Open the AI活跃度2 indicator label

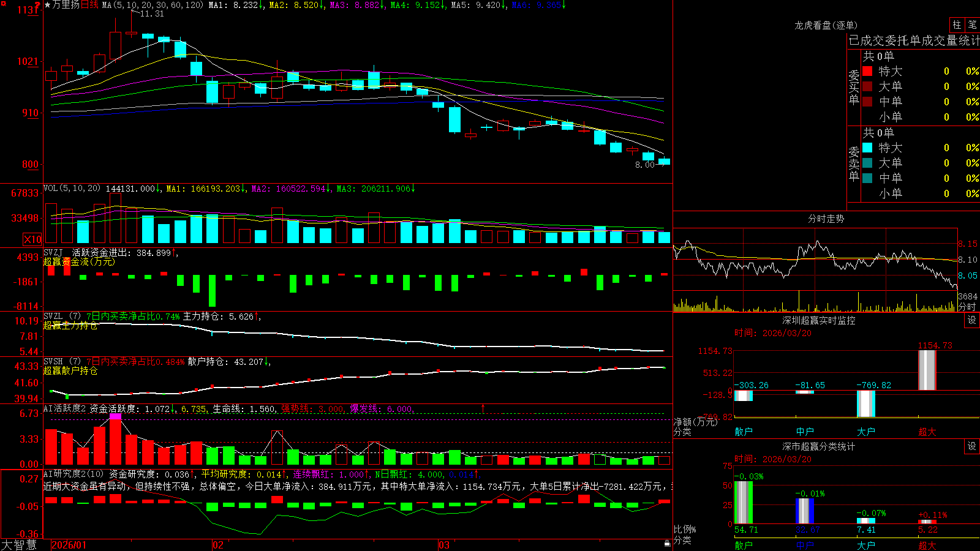click(x=65, y=408)
